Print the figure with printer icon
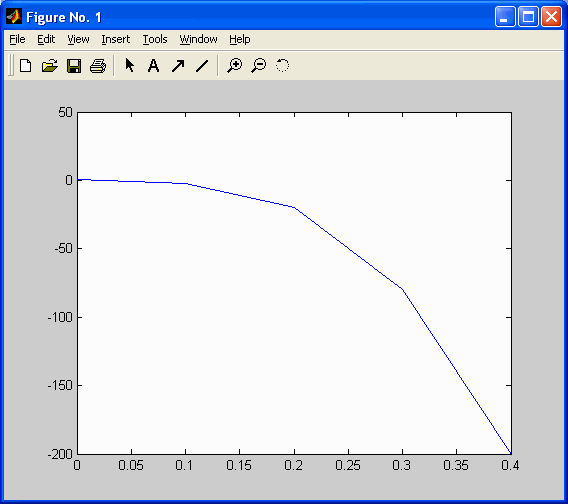The height and width of the screenshot is (504, 568). [x=98, y=66]
